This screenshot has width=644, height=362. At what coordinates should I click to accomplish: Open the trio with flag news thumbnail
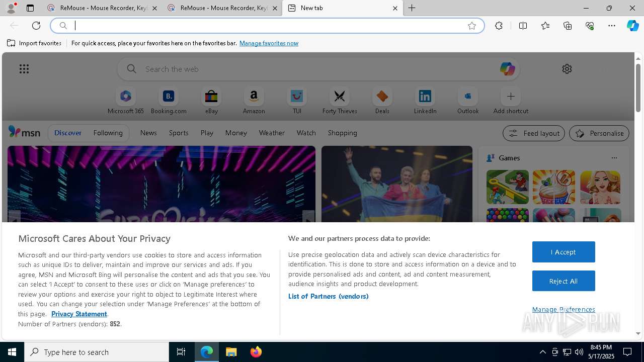tap(397, 184)
